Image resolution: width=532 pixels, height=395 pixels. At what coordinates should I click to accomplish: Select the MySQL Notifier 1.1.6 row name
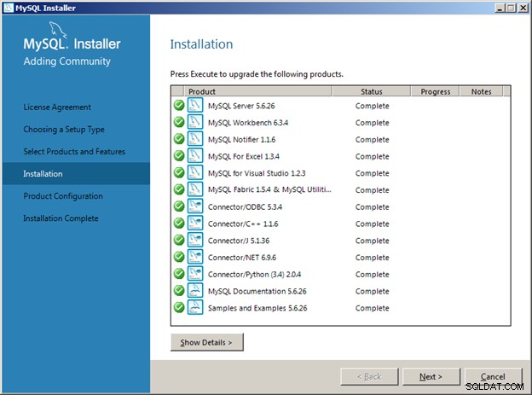coord(241,139)
